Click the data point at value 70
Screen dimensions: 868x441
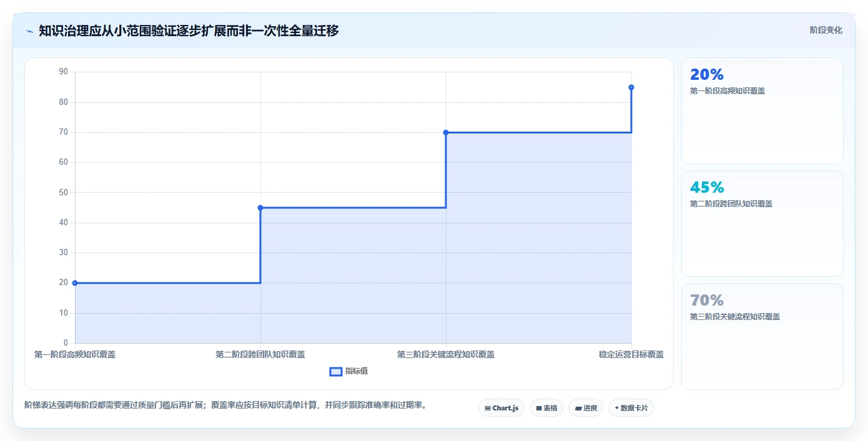tap(446, 132)
